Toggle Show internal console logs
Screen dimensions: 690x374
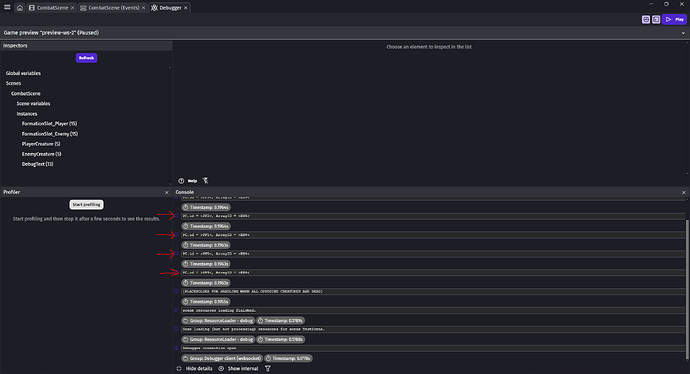[238, 369]
